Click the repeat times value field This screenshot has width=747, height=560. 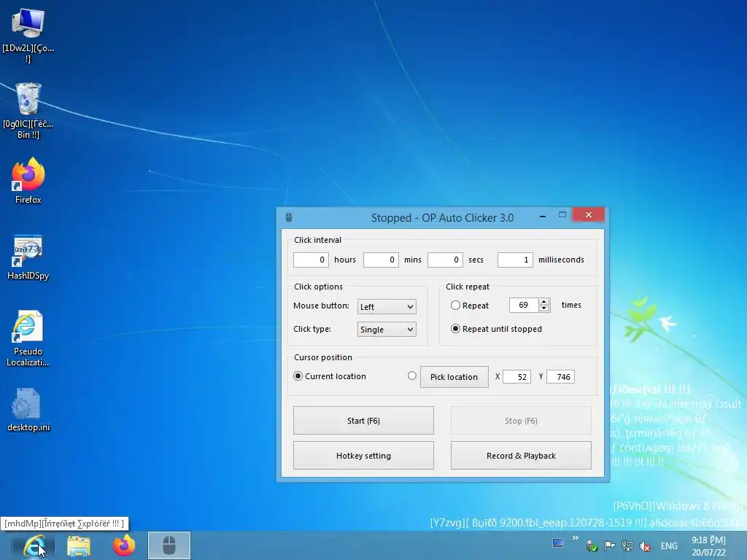pos(524,305)
